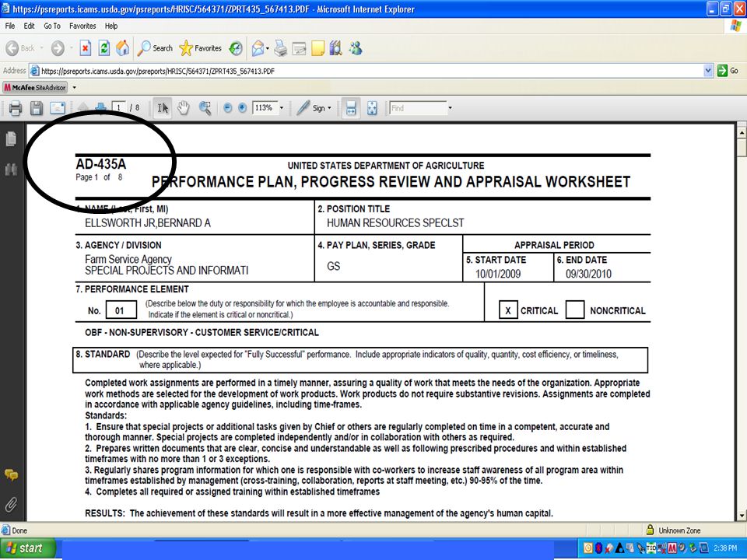Open the yellow note Discuss icon
This screenshot has width=747, height=560.
click(x=317, y=48)
